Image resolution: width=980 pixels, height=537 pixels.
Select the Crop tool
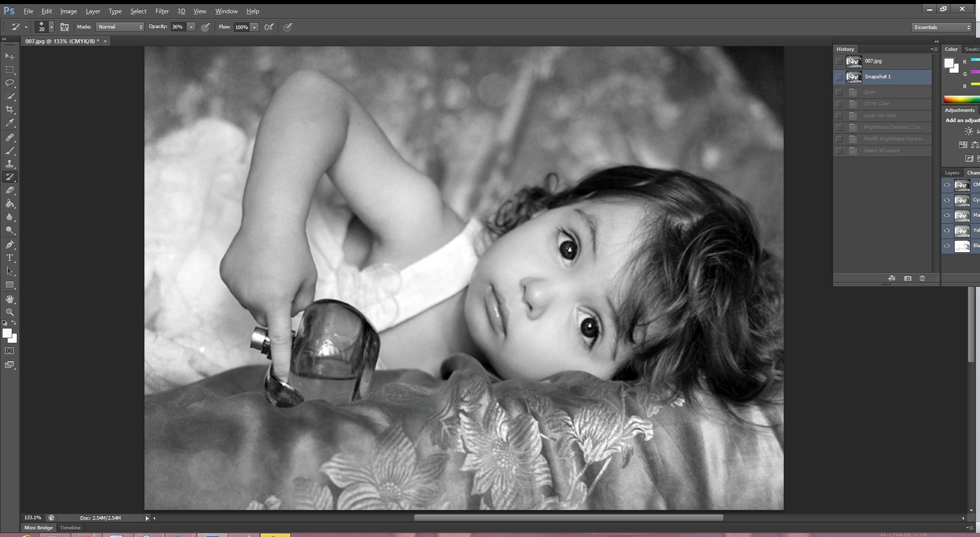click(10, 109)
